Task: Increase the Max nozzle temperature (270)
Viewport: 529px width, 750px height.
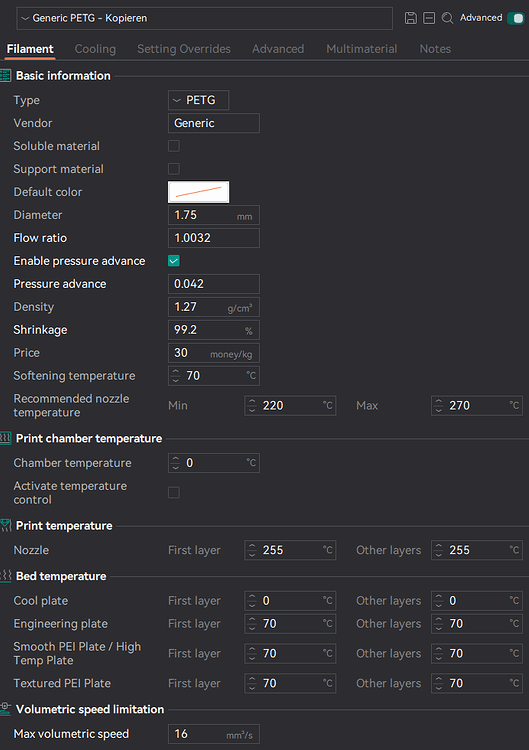Action: point(439,401)
